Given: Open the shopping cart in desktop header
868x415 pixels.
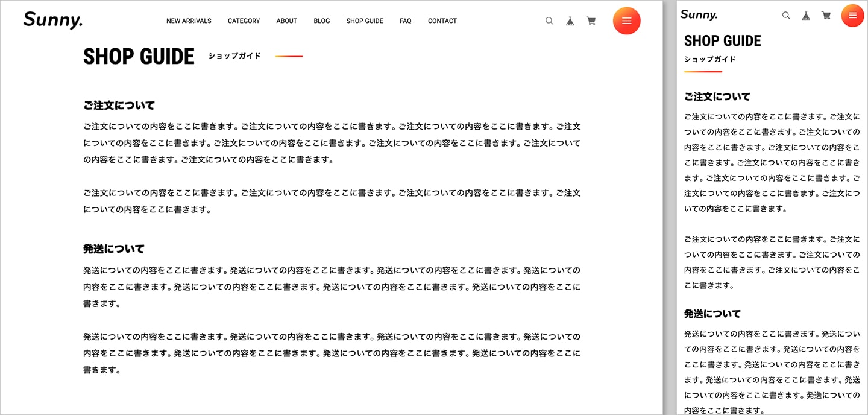Looking at the screenshot, I should click(591, 21).
